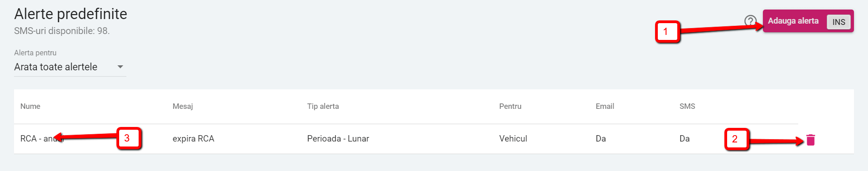The height and width of the screenshot is (171, 868).
Task: Click the SMS-uri disponibile counter text
Action: point(62,31)
